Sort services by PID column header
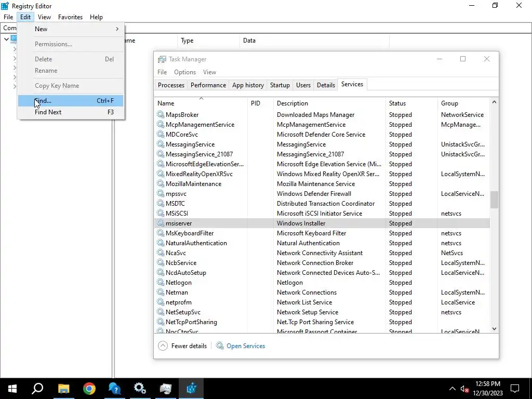This screenshot has width=532, height=399. click(x=260, y=103)
